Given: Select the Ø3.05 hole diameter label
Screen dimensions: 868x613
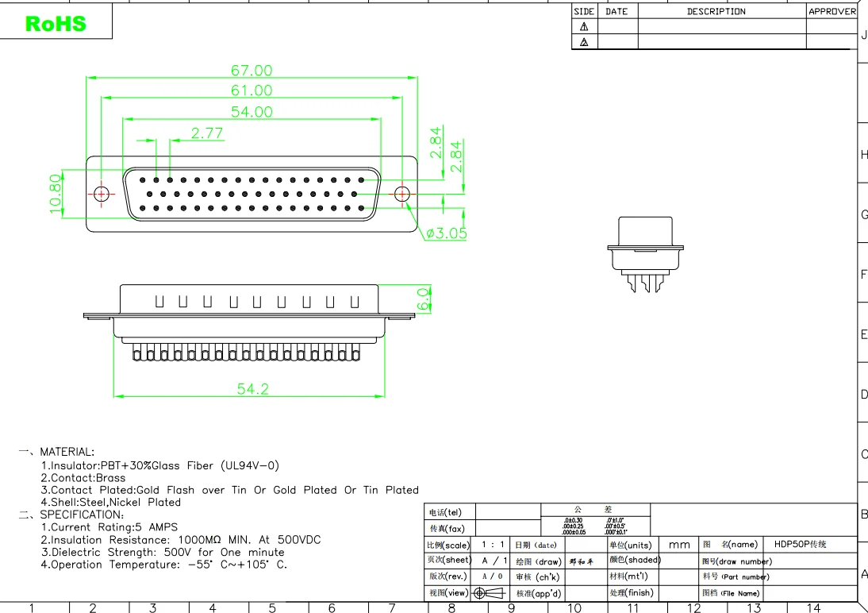Looking at the screenshot, I should coord(447,233).
